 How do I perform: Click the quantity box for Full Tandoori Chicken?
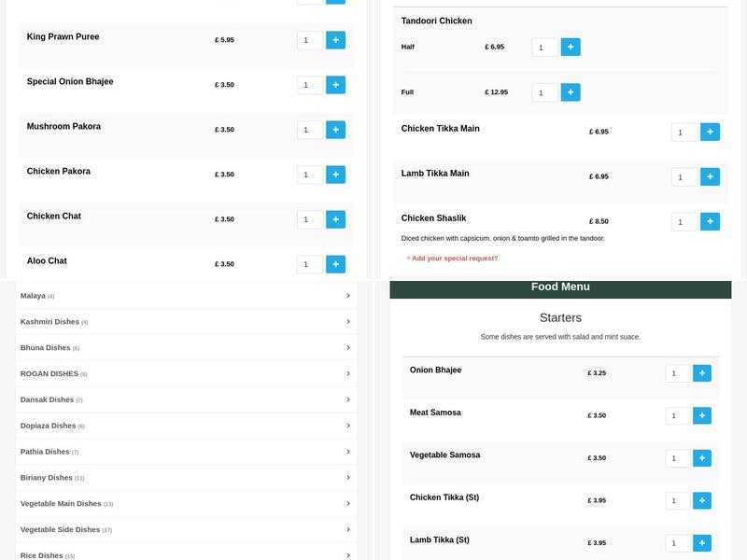point(544,91)
